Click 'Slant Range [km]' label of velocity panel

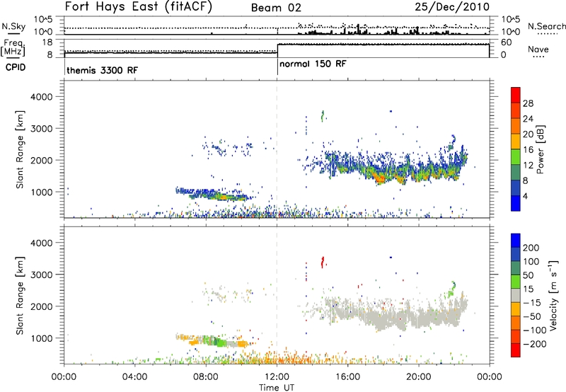(20, 296)
